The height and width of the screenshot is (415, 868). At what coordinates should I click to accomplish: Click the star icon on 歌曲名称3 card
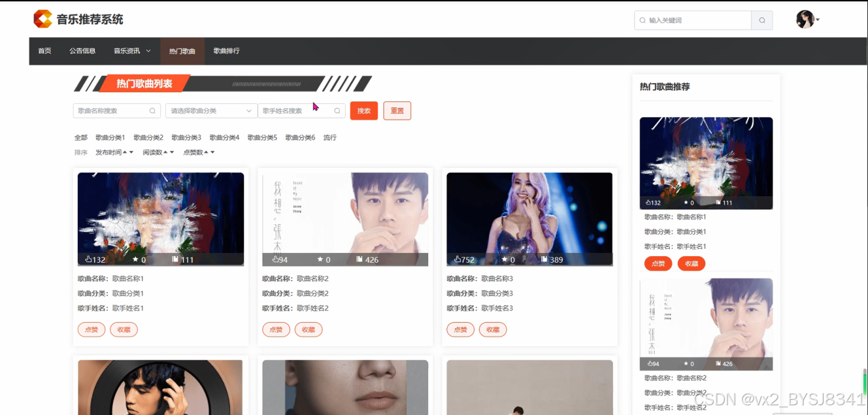click(504, 259)
